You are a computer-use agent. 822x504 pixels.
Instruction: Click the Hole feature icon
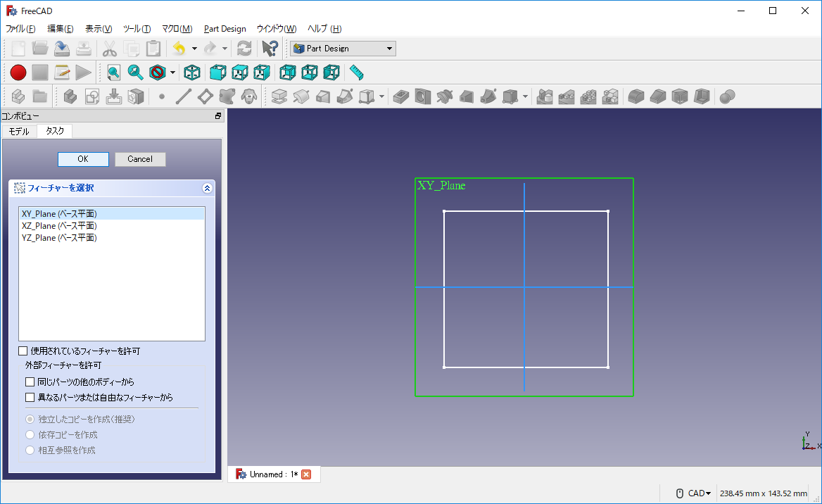click(x=422, y=96)
